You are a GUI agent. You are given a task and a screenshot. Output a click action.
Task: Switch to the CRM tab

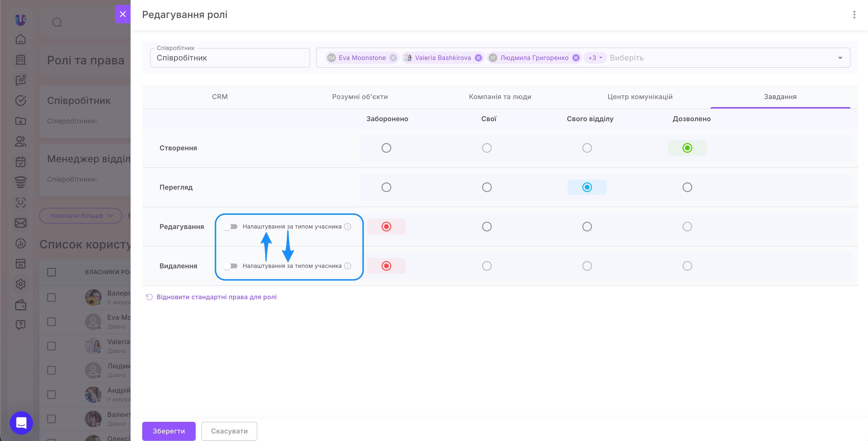[x=220, y=97]
